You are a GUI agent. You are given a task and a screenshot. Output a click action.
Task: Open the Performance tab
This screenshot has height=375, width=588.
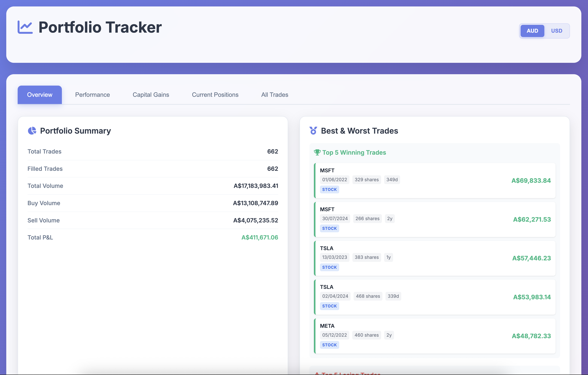pos(92,95)
